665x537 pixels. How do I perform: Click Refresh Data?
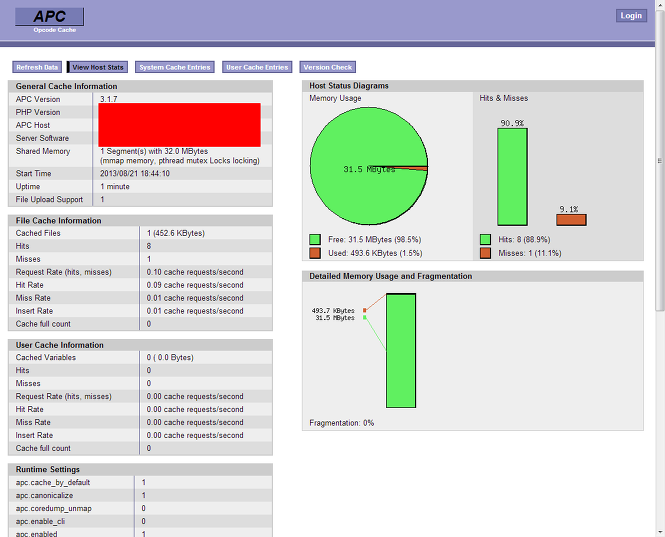[37, 67]
